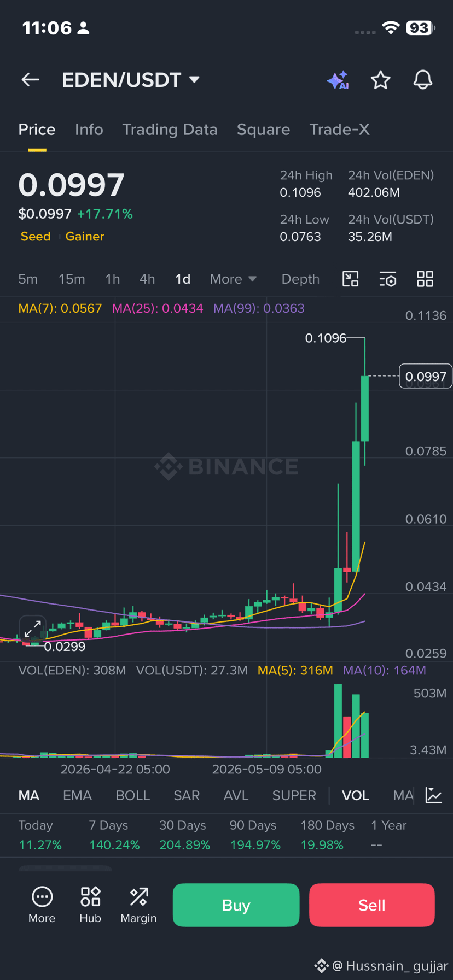The height and width of the screenshot is (980, 453).
Task: Tap the 24h Low 0.0763 value
Action: [300, 237]
